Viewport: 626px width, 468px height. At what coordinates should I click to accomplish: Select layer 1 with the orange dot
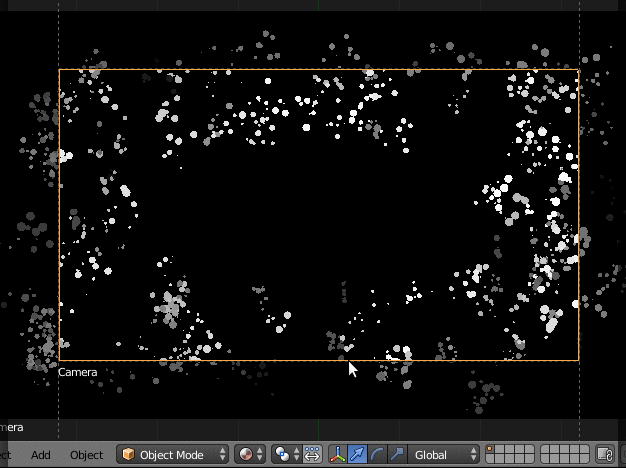click(490, 450)
